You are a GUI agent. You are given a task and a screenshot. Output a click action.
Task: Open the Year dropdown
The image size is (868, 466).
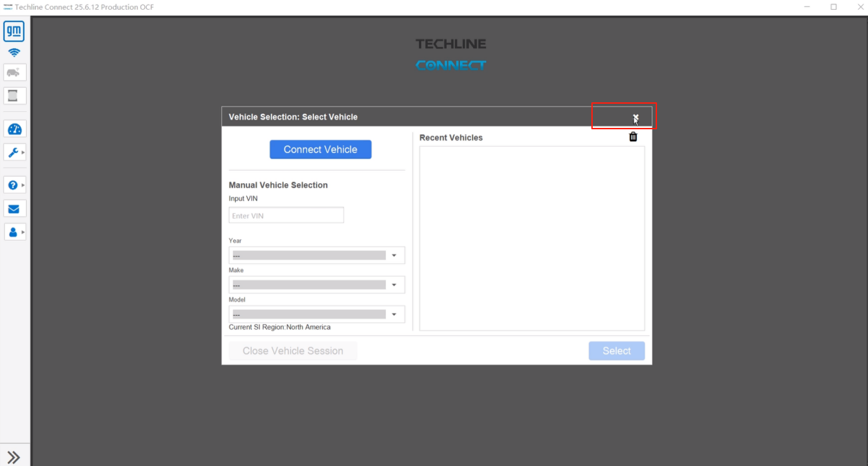coord(317,255)
